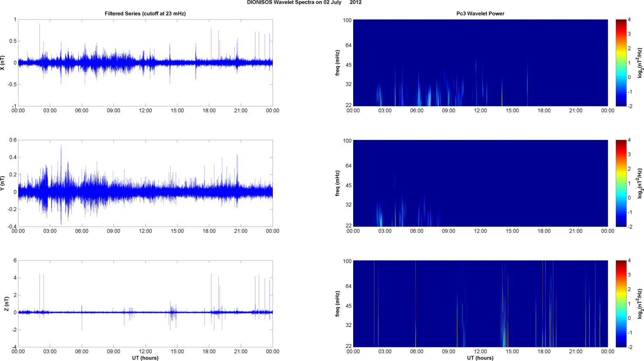Image resolution: width=644 pixels, height=361 pixels.
Task: Click the 32 mHz tick on the bottom spectrogram
Action: [x=349, y=325]
